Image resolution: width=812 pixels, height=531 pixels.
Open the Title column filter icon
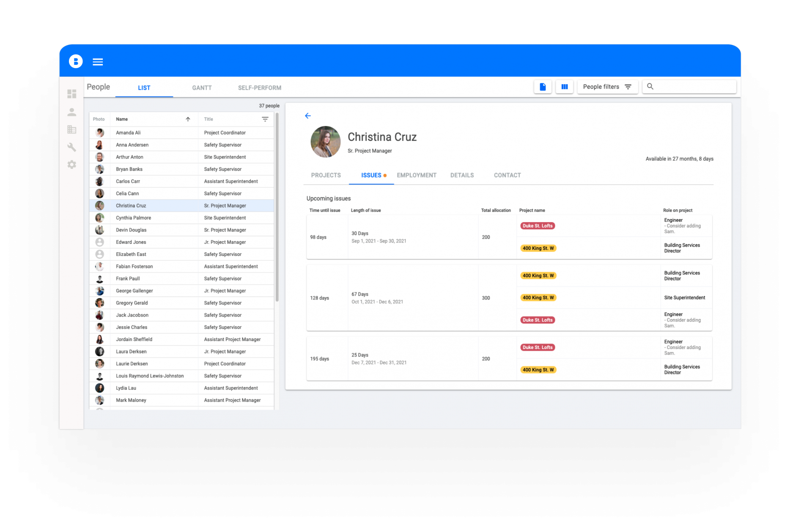(x=265, y=119)
